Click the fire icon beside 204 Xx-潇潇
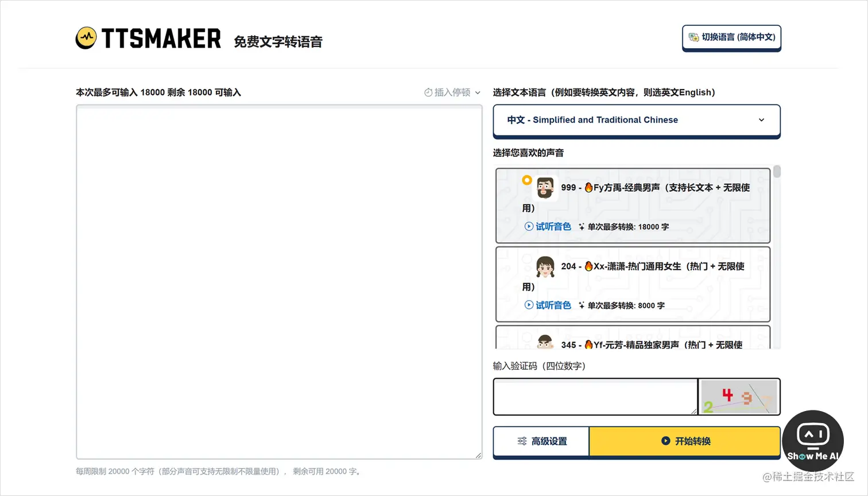 pyautogui.click(x=588, y=266)
